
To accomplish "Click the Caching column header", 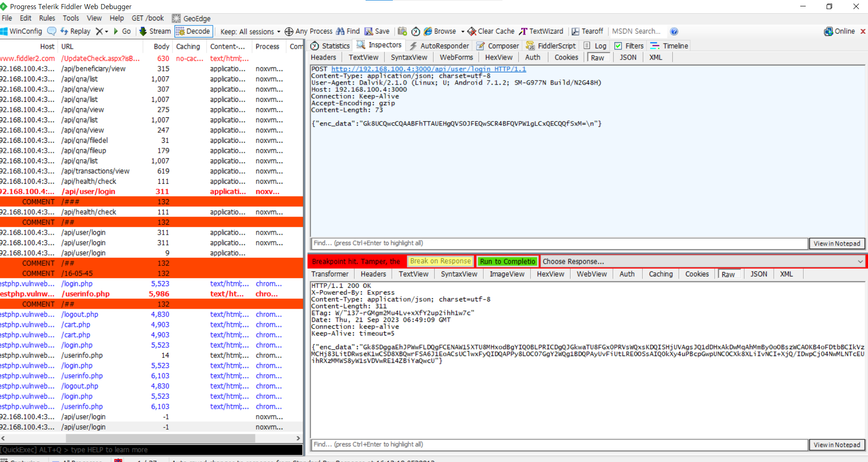I will 188,46.
